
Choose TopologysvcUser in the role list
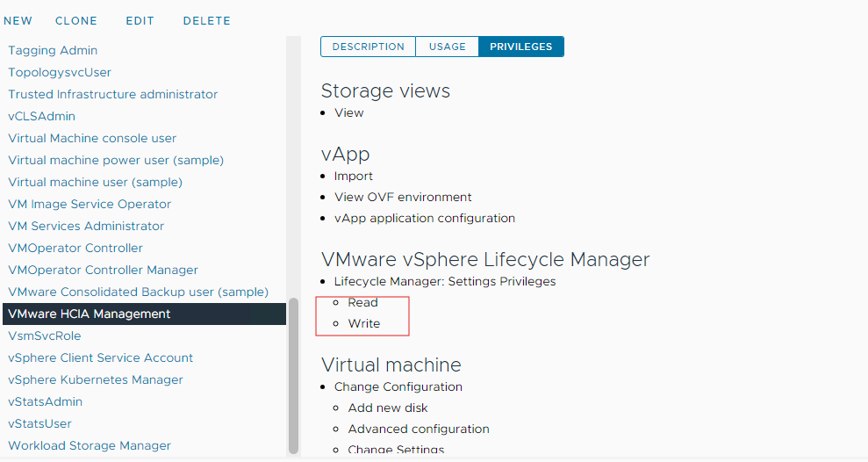60,73
